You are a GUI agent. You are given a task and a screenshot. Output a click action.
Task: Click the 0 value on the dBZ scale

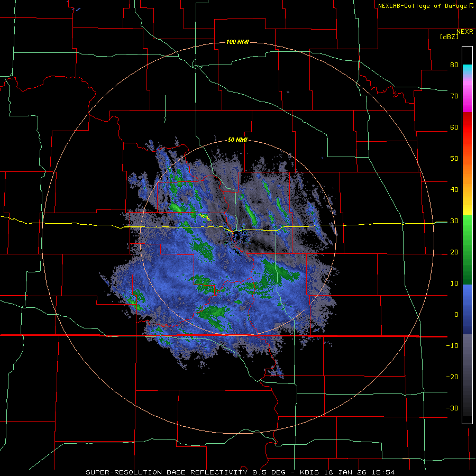[x=456, y=315]
